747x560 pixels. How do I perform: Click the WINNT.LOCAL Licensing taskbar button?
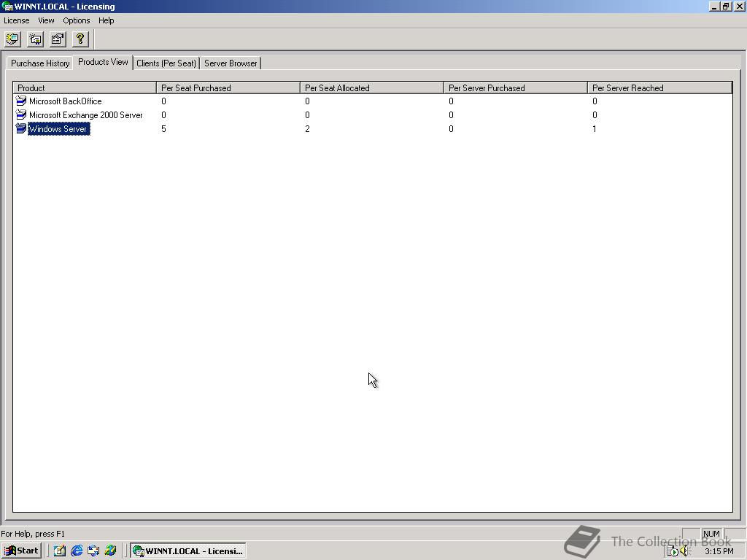click(188, 551)
